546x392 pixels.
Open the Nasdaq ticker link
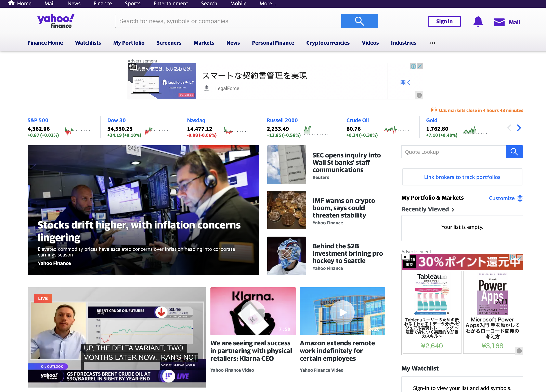[196, 120]
